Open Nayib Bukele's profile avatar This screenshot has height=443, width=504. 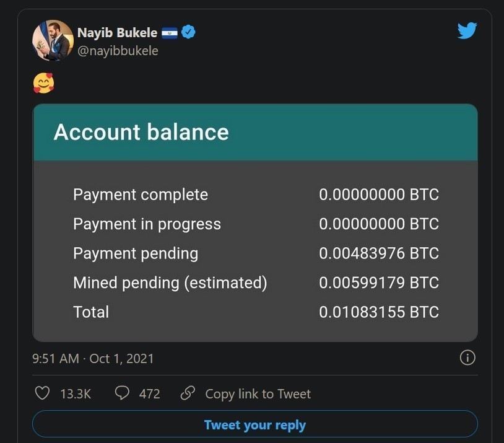[53, 40]
